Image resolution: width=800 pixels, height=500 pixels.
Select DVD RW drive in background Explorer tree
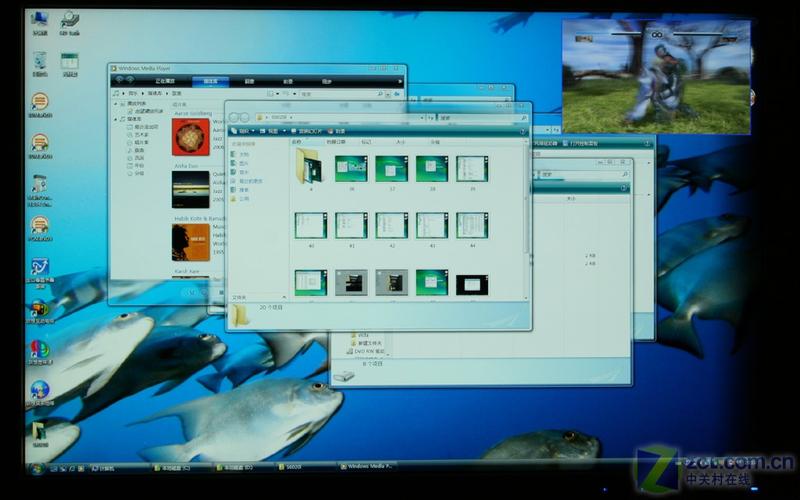367,352
